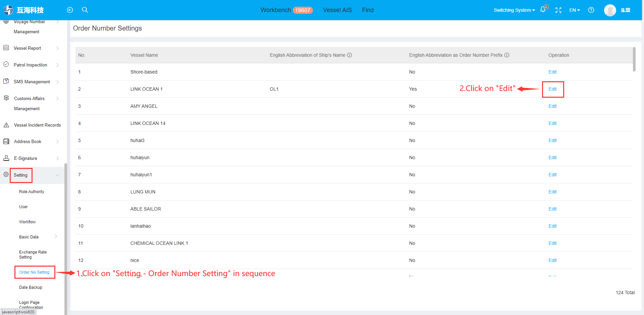Edit the huhaiyun1 row
Image resolution: width=644 pixels, height=315 pixels.
[x=552, y=175]
